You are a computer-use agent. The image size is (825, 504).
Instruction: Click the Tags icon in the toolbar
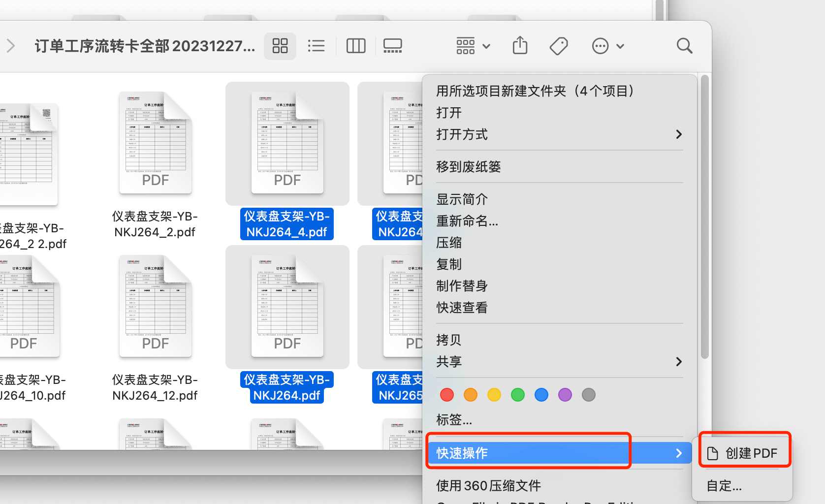[x=558, y=46]
